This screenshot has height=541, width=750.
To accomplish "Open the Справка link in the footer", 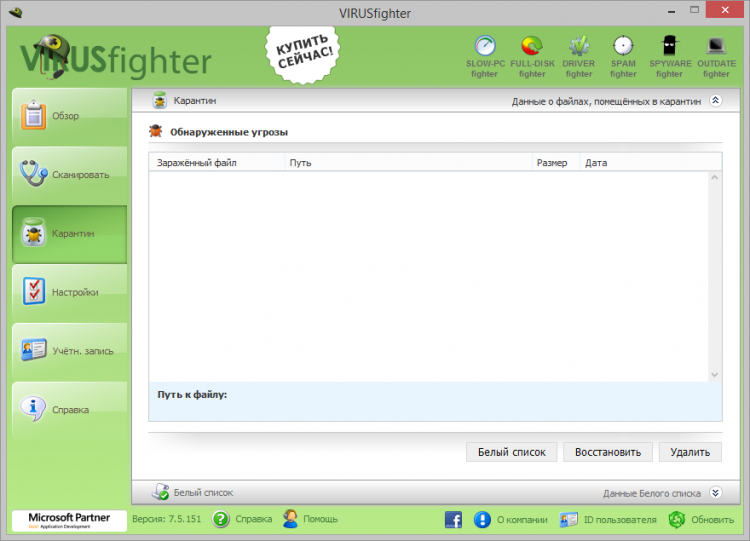I will click(254, 519).
